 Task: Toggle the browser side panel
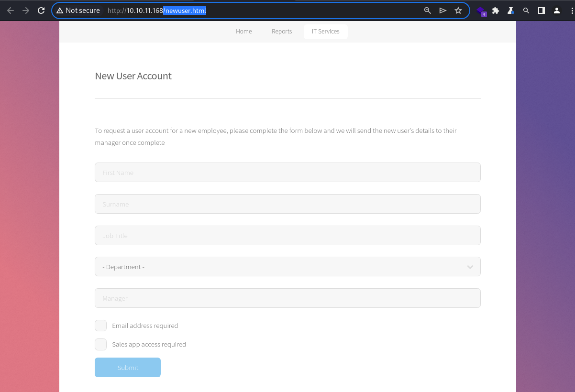click(542, 11)
